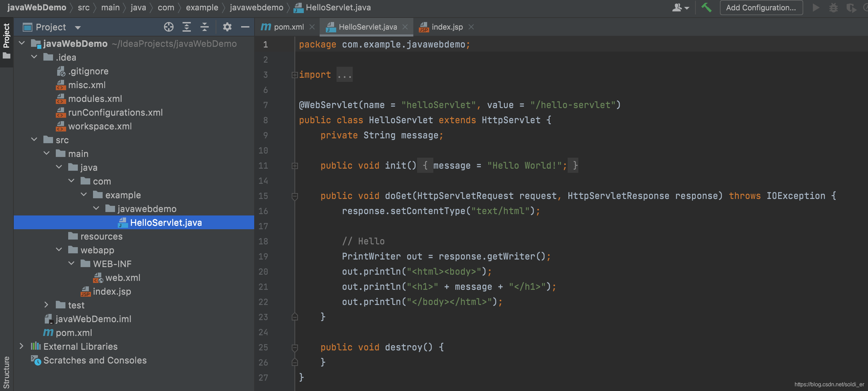The height and width of the screenshot is (391, 868).
Task: Click Run with Coverage icon
Action: [851, 8]
